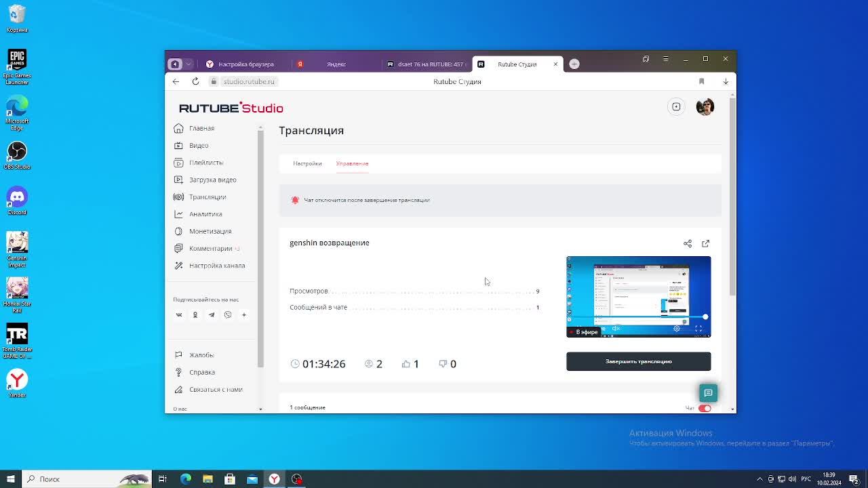Image resolution: width=868 pixels, height=488 pixels.
Task: Expand the О нас section arrow
Action: pyautogui.click(x=260, y=409)
